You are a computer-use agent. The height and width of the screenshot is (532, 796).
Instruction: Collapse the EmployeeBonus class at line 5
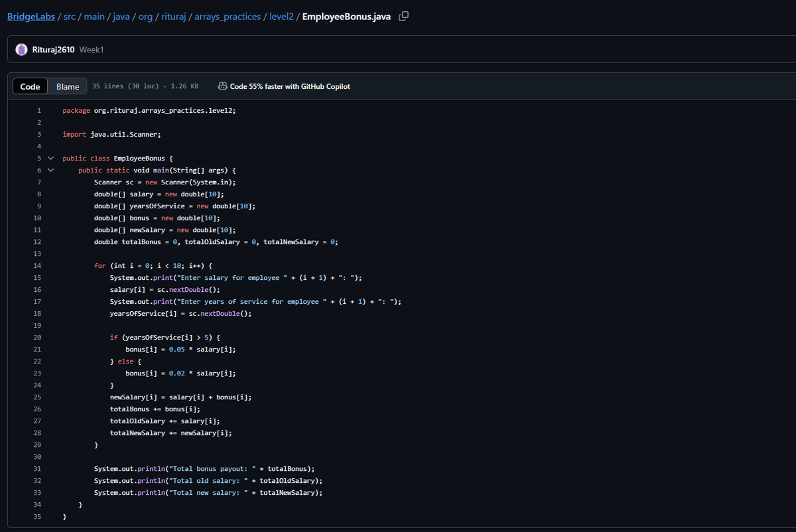pos(50,159)
